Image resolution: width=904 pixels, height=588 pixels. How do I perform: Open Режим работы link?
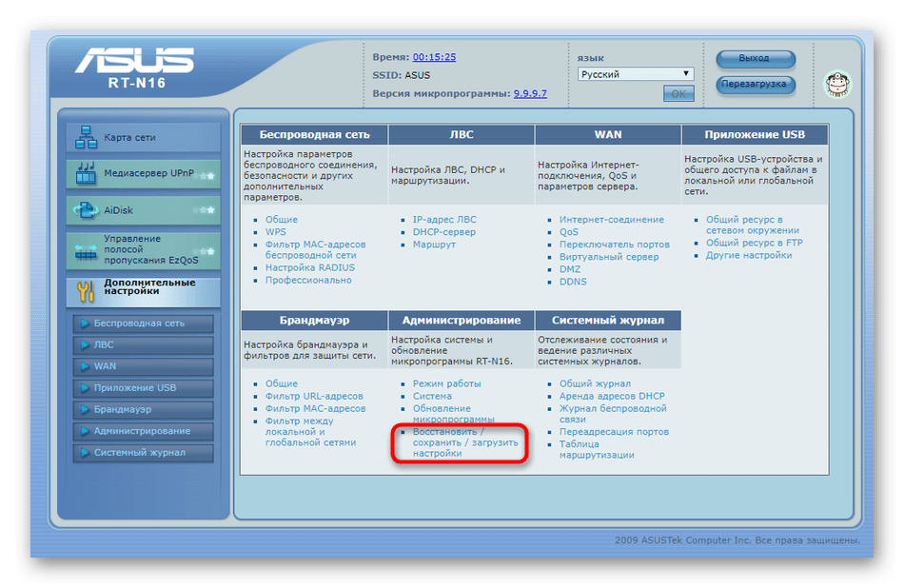click(447, 384)
